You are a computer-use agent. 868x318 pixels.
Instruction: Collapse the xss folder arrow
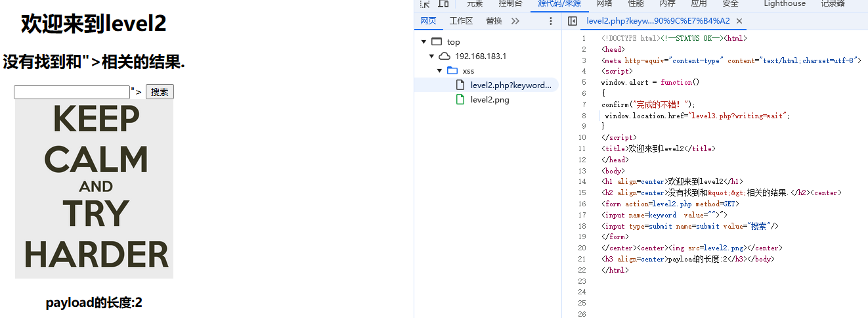[439, 71]
